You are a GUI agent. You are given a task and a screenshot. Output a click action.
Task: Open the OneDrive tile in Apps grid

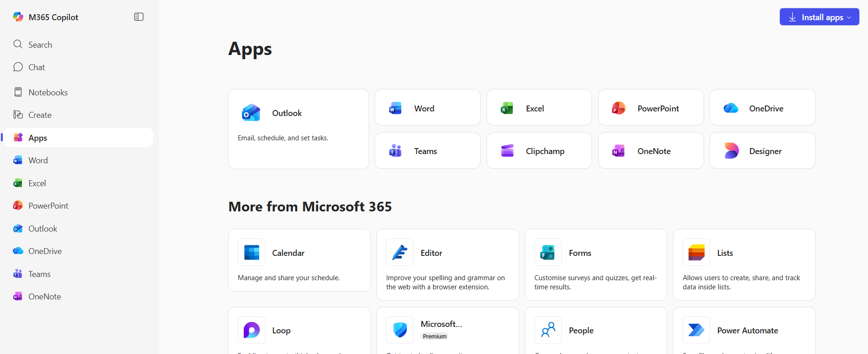click(x=762, y=107)
